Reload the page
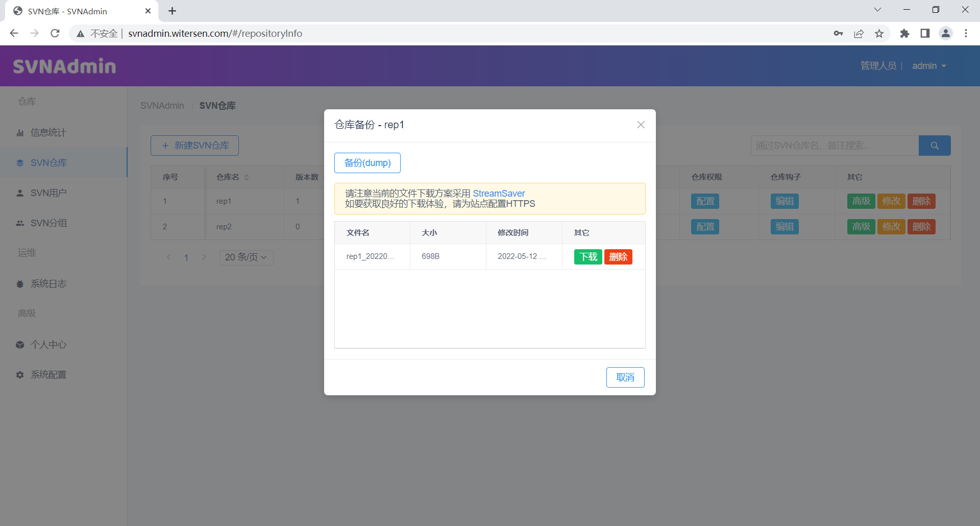 55,33
